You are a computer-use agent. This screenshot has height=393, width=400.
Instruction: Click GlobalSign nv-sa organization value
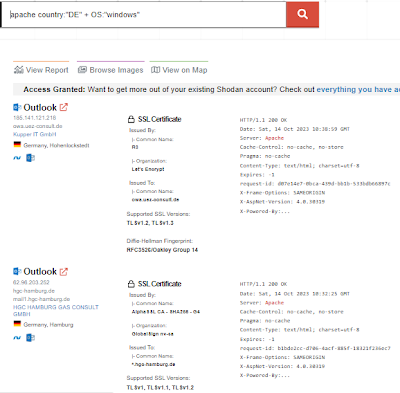click(152, 334)
